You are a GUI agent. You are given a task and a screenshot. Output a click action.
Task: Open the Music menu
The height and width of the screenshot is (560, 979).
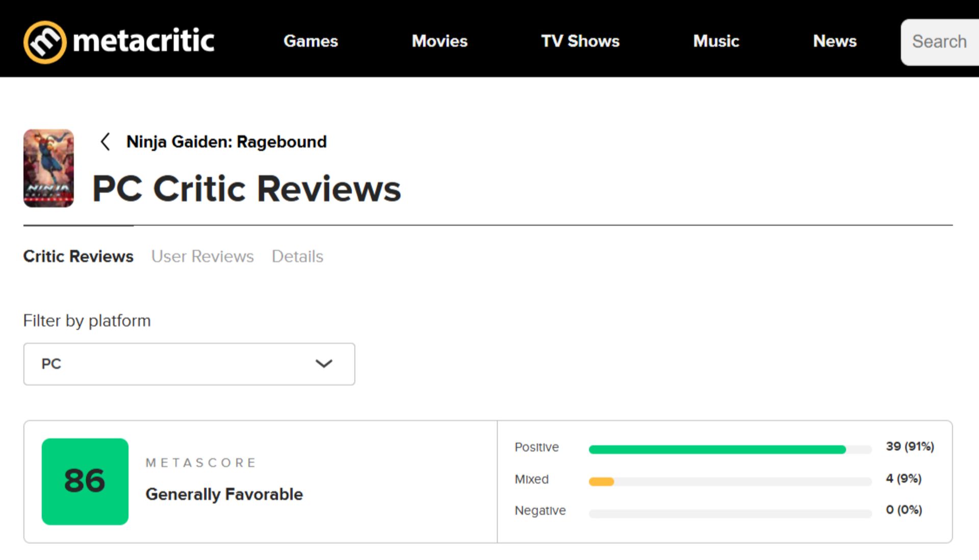click(x=716, y=41)
